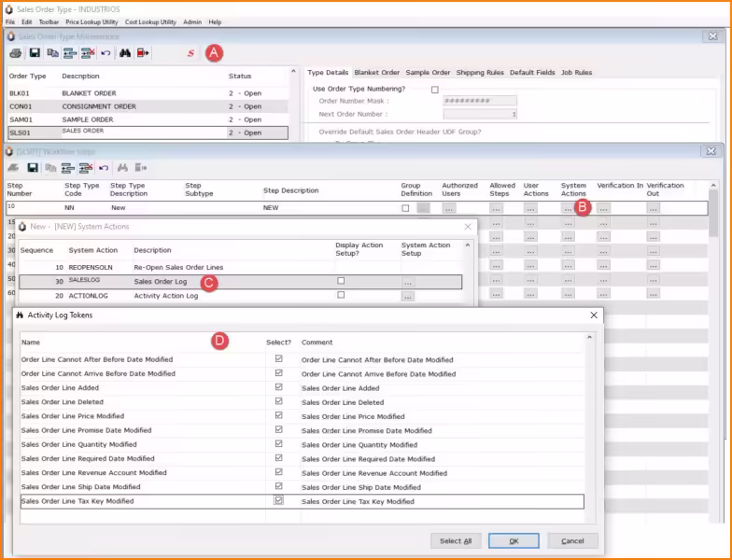Click Delete Row icon in Workflow Steps toolbar
The height and width of the screenshot is (560, 732).
86,168
